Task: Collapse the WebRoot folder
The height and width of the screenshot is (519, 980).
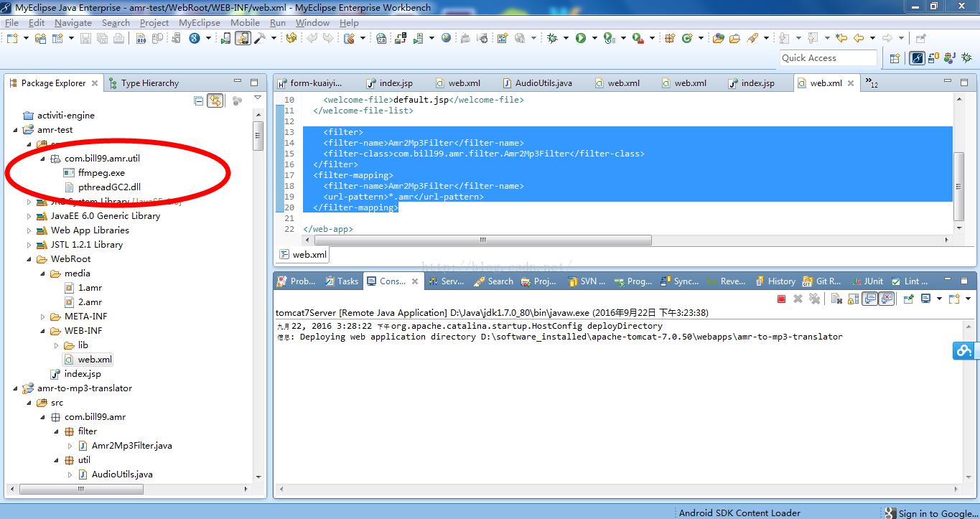Action: click(x=29, y=259)
